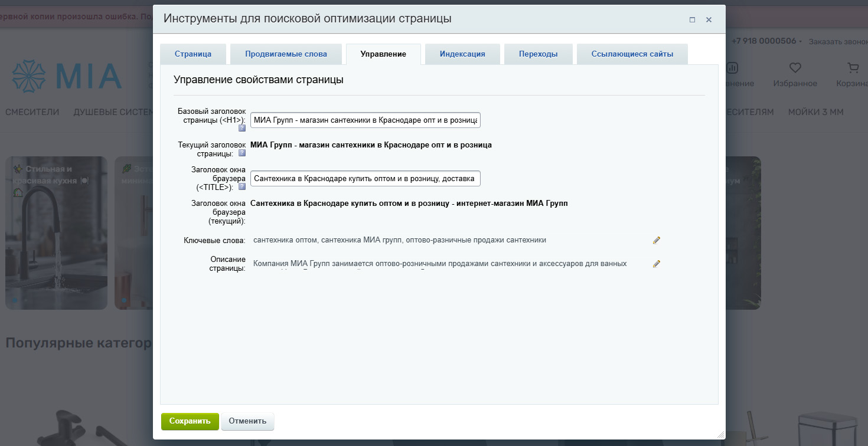Switch to the Страница tab
Image resolution: width=868 pixels, height=446 pixels.
click(x=193, y=54)
